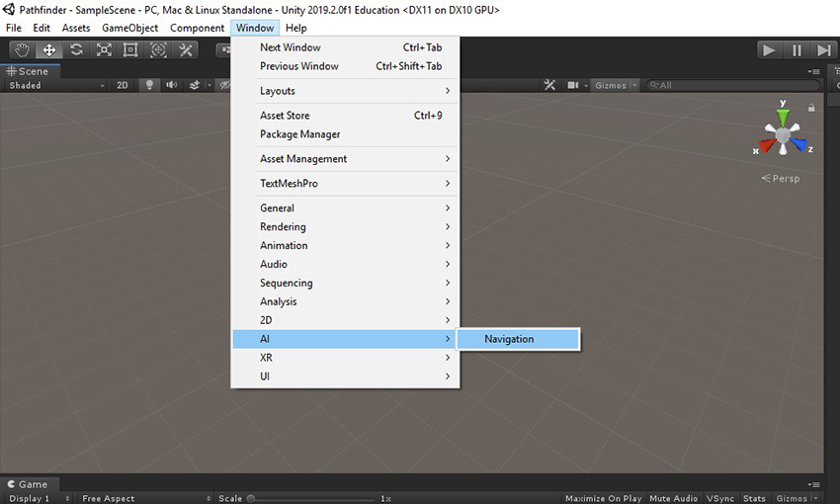Click the red X axis cone

(x=767, y=144)
